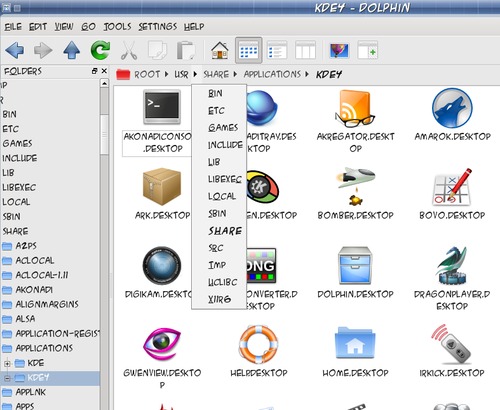Image resolution: width=500 pixels, height=410 pixels.
Task: Click the arrow after Share breadcrumb
Action: (235, 74)
